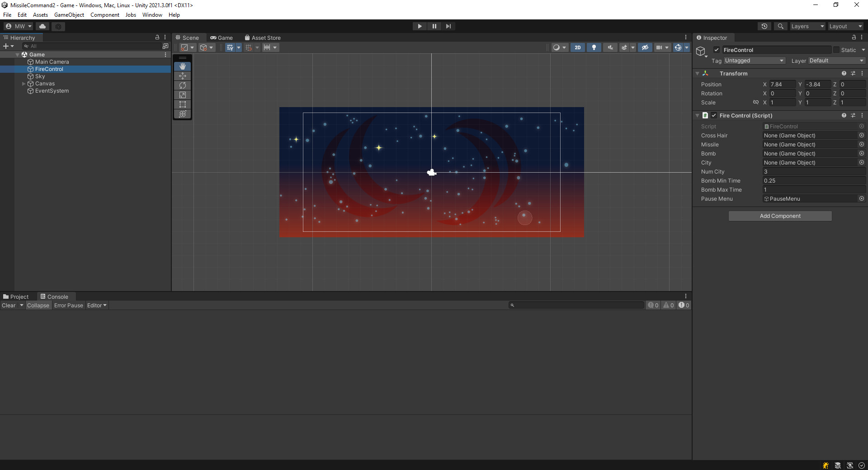868x470 pixels.
Task: Select the Move tool
Action: tap(183, 76)
